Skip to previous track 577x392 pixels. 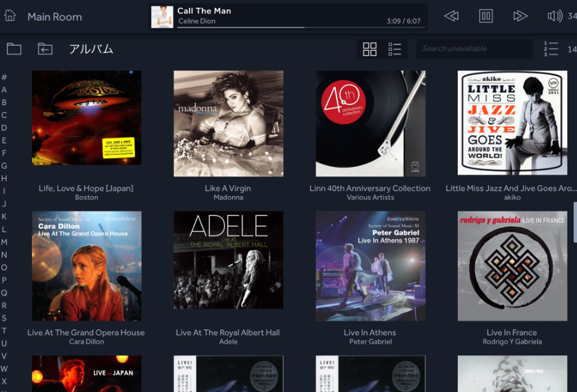pyautogui.click(x=451, y=16)
